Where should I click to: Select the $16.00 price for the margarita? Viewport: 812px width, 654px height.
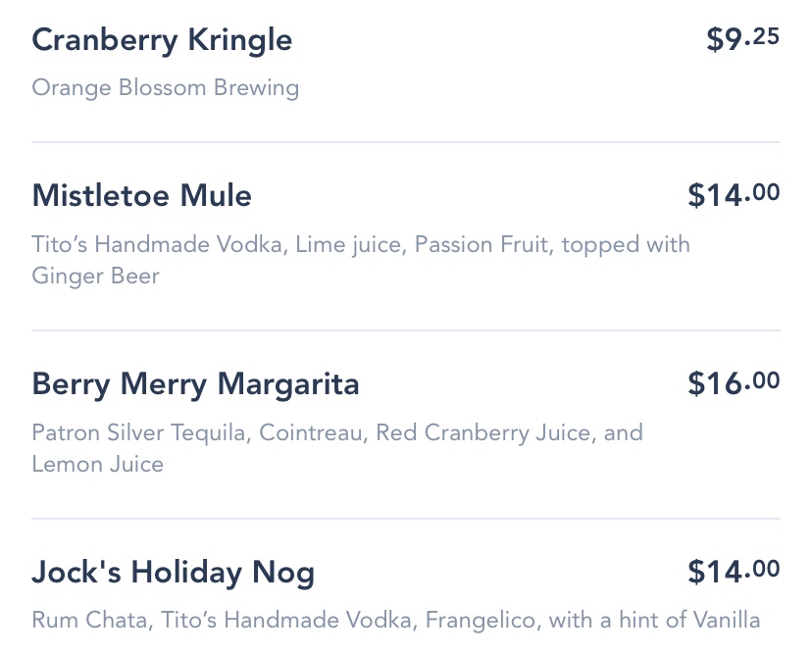pos(734,383)
